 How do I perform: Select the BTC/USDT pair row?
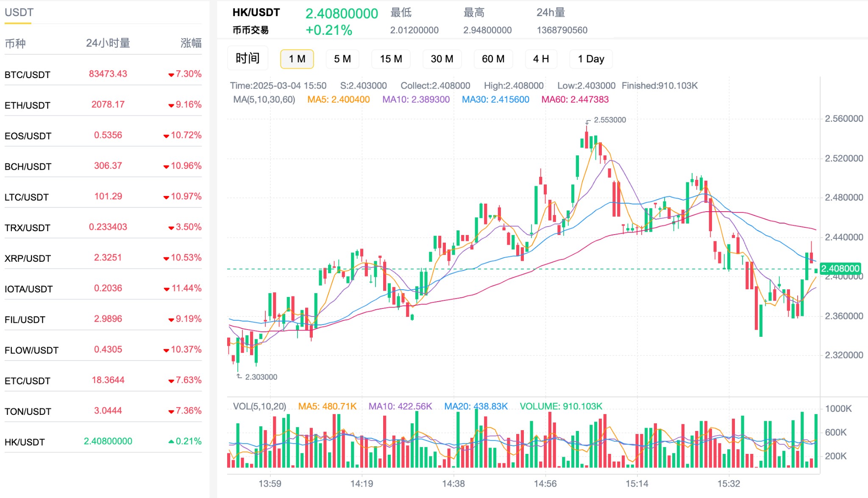pos(103,74)
